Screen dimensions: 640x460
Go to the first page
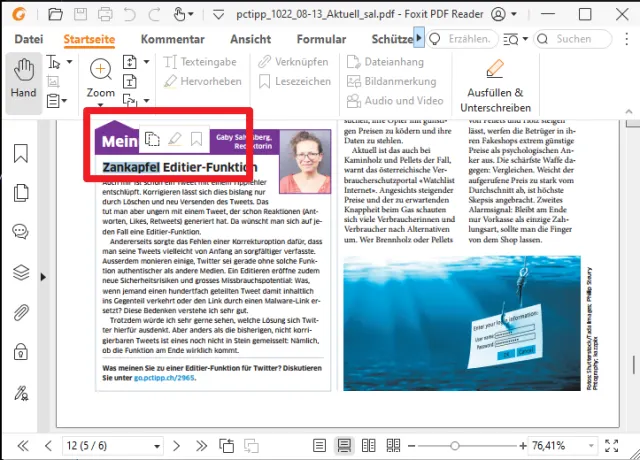[x=23, y=446]
